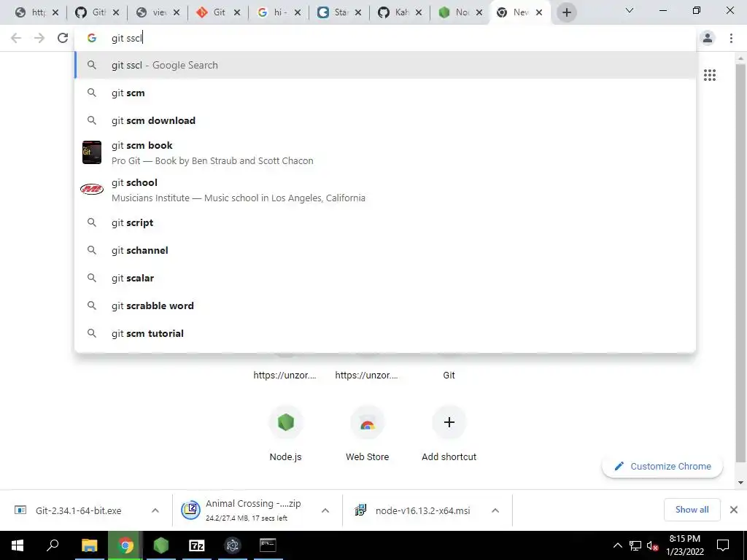This screenshot has height=560, width=747.
Task: Click the muted volume tray icon
Action: point(652,545)
